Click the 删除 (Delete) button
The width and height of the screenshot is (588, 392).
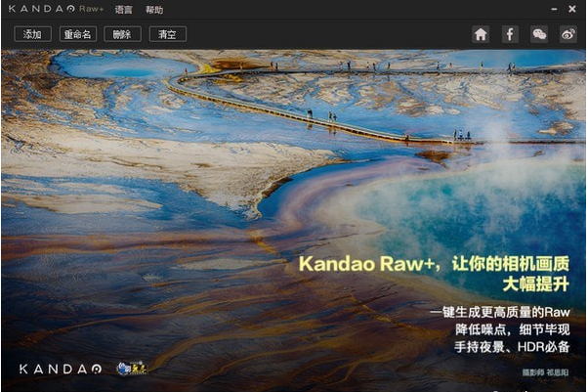click(x=123, y=34)
